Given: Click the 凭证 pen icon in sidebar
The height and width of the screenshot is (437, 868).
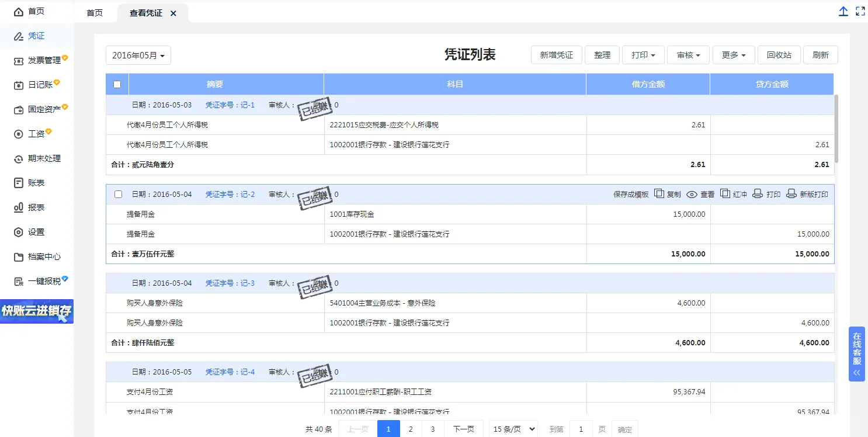Looking at the screenshot, I should coord(19,36).
